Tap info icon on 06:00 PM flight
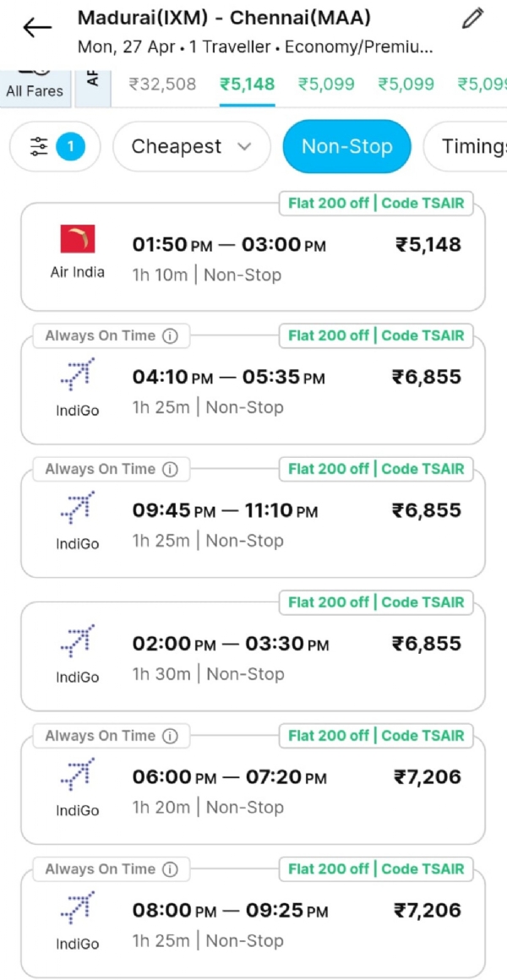This screenshot has width=507, height=980. [170, 736]
